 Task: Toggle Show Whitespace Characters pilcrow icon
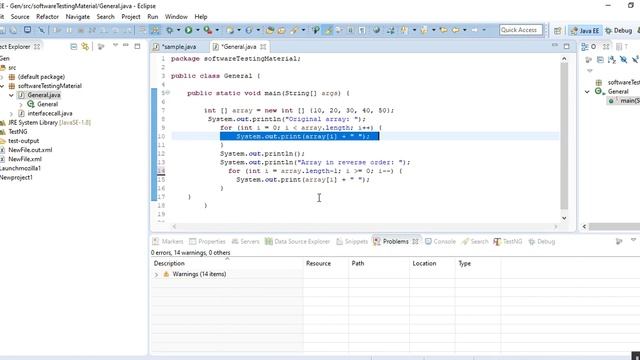coord(362,30)
